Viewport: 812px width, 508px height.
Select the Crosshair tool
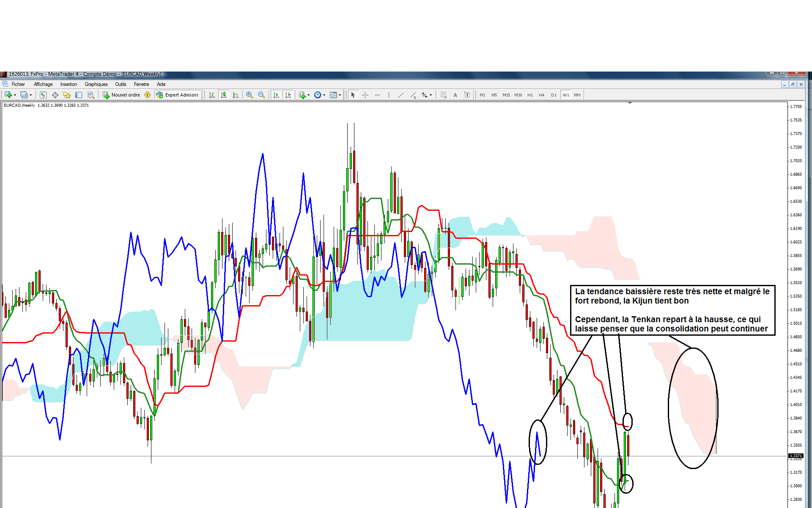pyautogui.click(x=365, y=95)
